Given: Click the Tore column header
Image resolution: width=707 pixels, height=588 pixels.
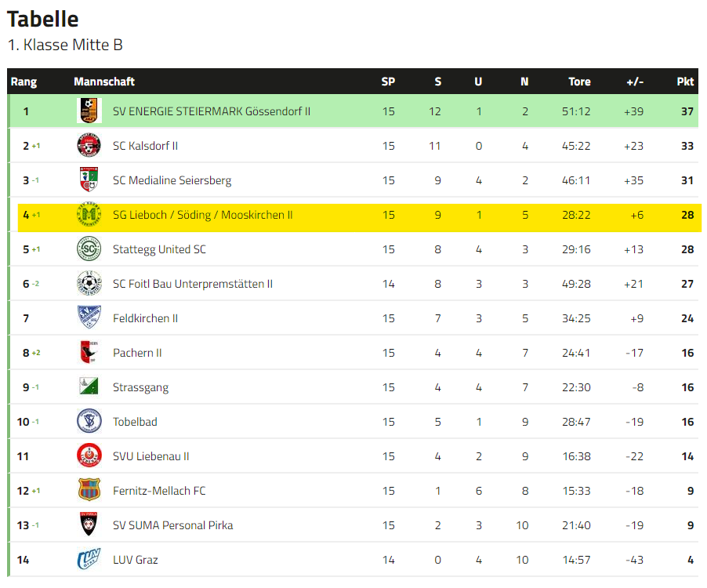Looking at the screenshot, I should coord(579,82).
